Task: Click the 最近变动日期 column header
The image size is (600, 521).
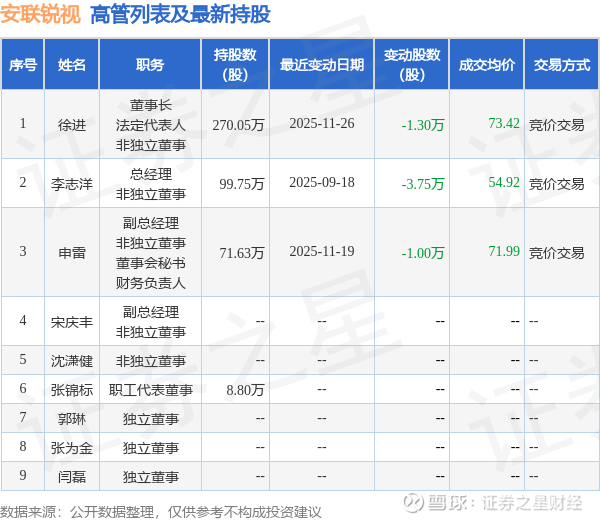Action: pyautogui.click(x=322, y=65)
